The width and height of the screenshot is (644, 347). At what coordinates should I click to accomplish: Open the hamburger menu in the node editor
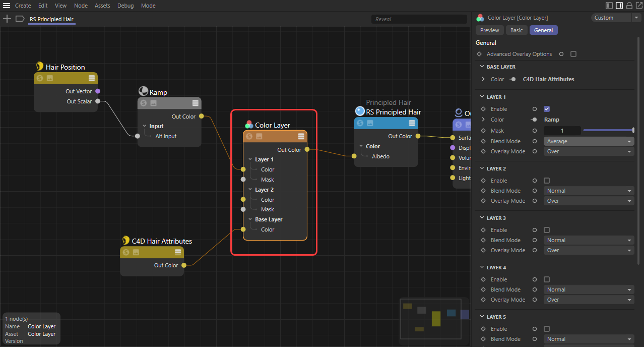(x=7, y=6)
